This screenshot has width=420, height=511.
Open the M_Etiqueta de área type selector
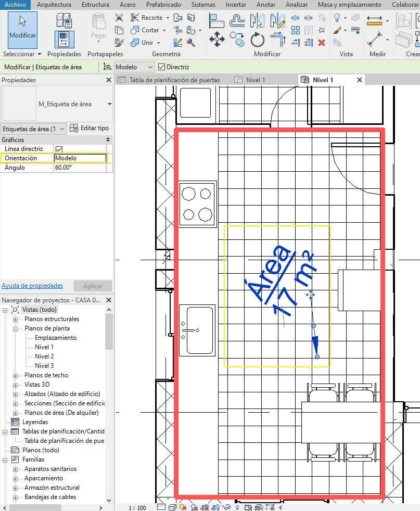coord(109,104)
